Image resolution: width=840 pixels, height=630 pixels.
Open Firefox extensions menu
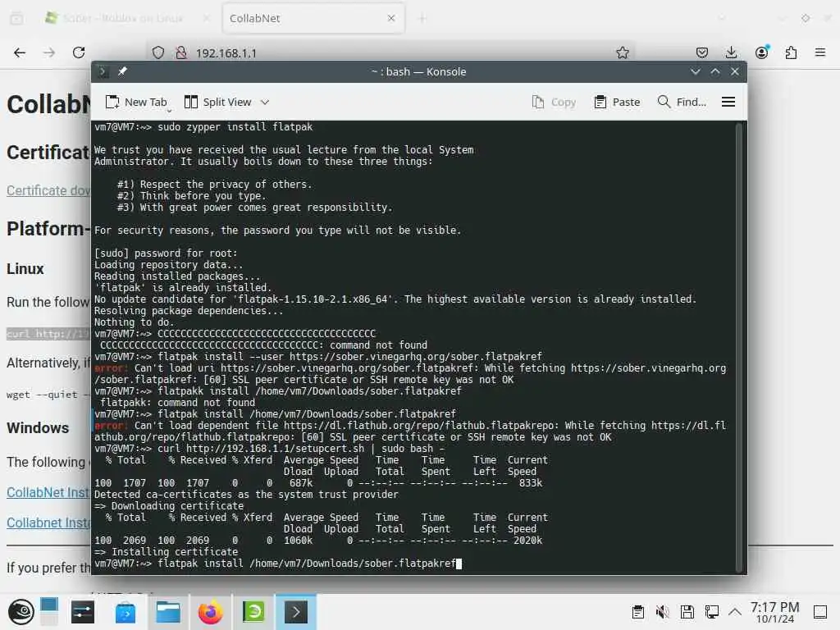click(791, 52)
